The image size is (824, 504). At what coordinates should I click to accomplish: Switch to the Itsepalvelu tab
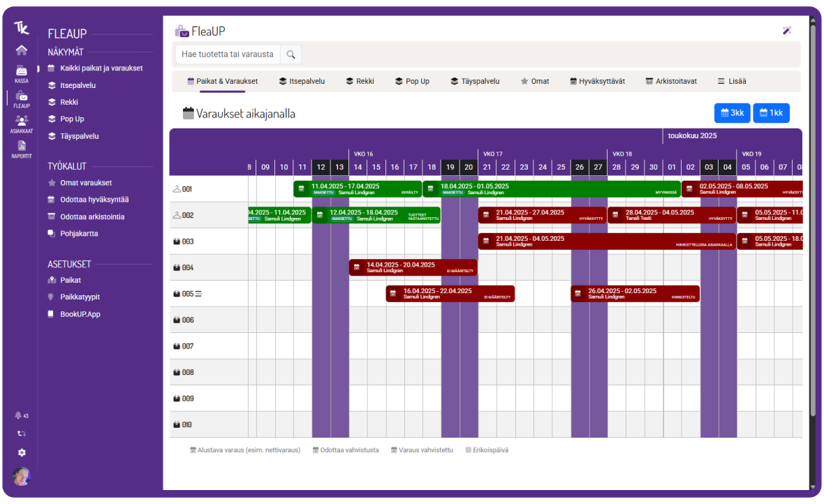tap(302, 81)
